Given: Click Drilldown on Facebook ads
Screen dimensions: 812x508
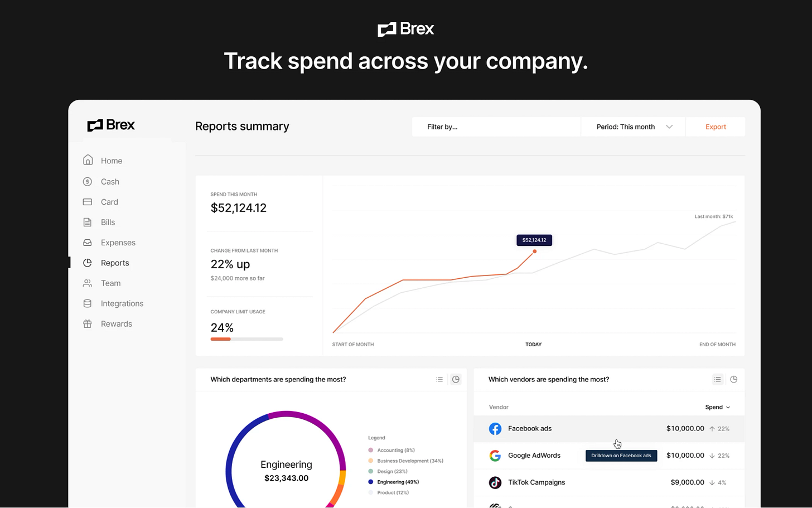Looking at the screenshot, I should 621,456.
